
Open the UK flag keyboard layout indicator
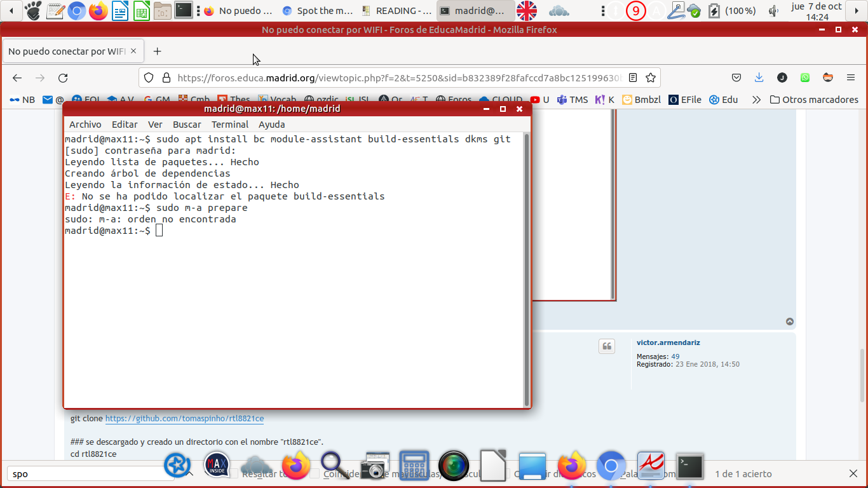coord(526,11)
